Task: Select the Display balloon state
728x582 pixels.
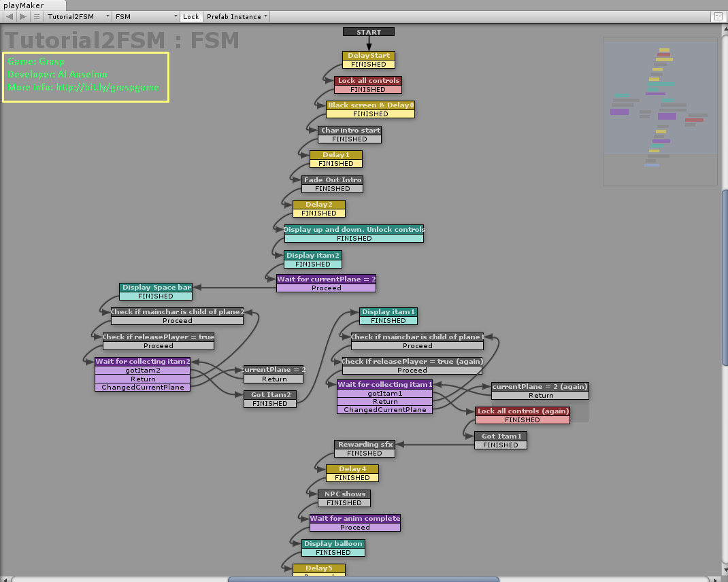Action: click(333, 544)
